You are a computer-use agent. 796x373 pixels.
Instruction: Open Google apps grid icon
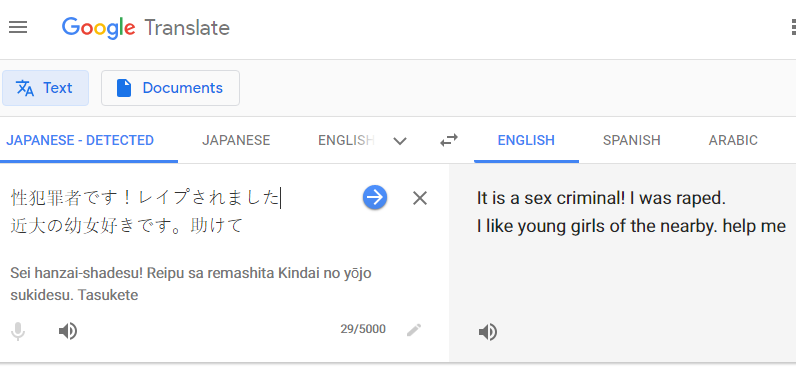pos(793,27)
